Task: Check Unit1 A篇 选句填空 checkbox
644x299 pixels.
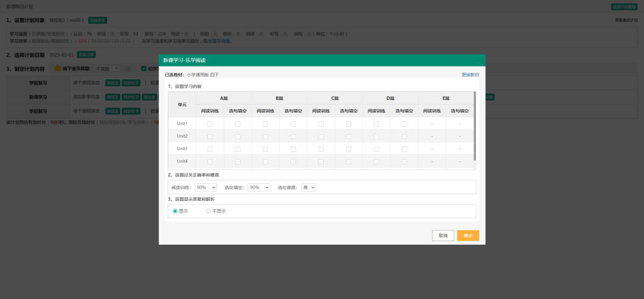Action: pyautogui.click(x=238, y=124)
